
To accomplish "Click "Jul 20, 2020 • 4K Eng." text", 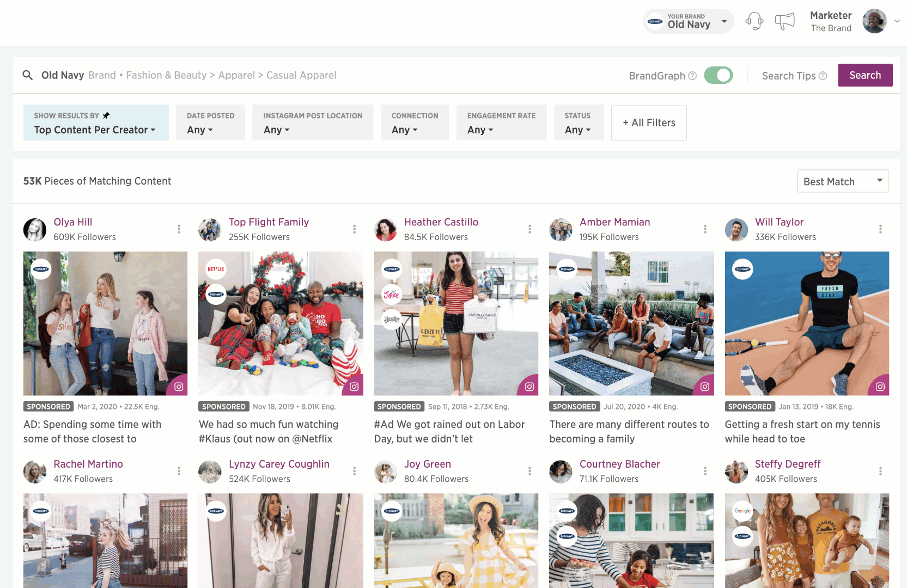I will tap(641, 407).
